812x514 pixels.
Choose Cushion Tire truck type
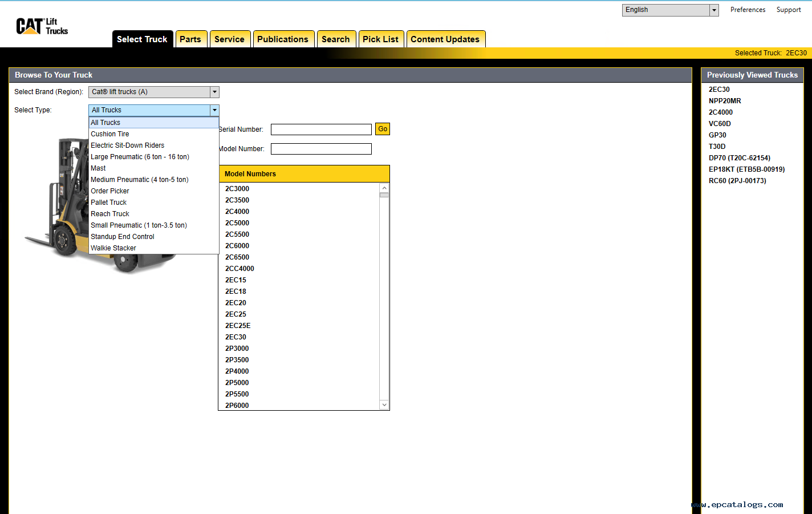154,134
